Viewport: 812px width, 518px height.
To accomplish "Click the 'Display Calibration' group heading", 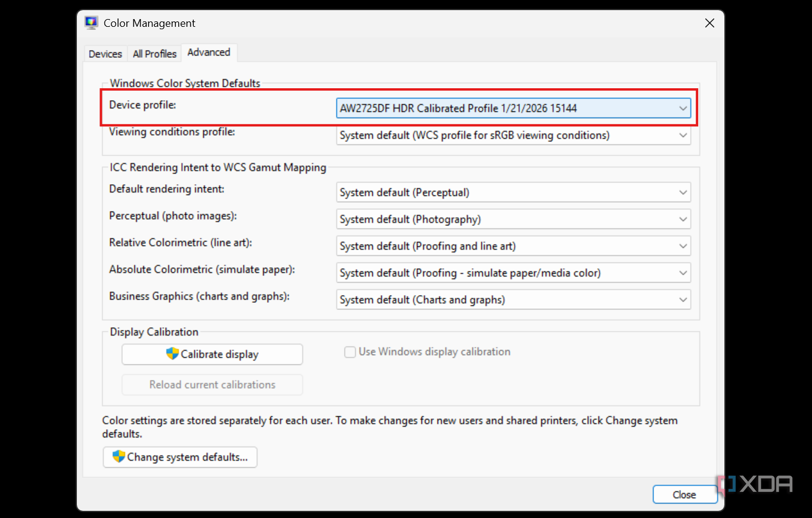I will pos(154,332).
